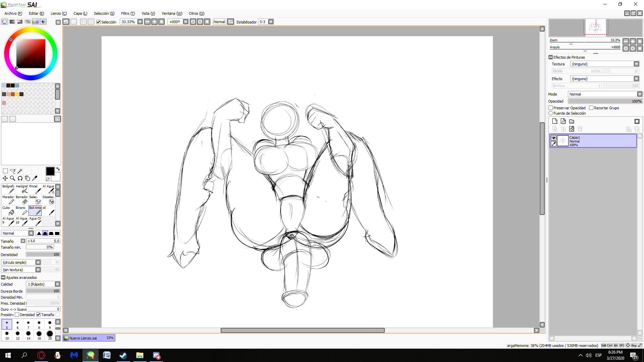Click the Densitidad brush density slider
This screenshot has width=644, height=362.
(x=43, y=255)
